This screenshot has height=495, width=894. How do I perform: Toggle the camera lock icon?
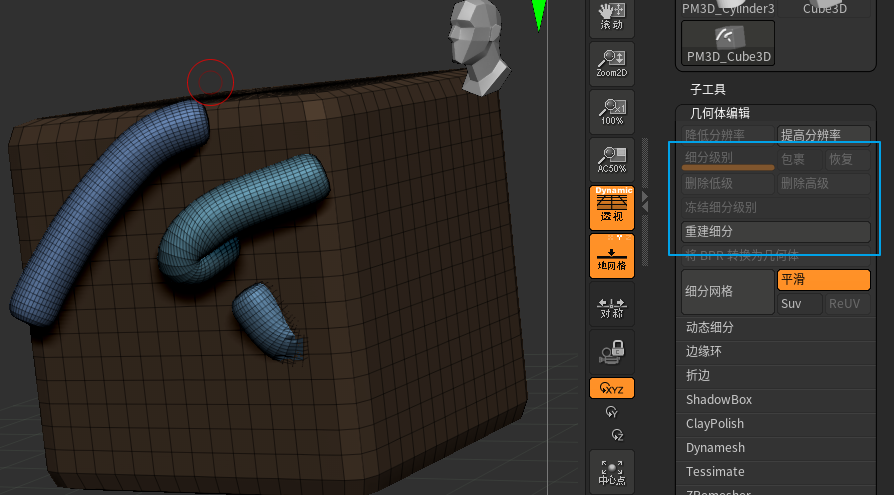(612, 352)
